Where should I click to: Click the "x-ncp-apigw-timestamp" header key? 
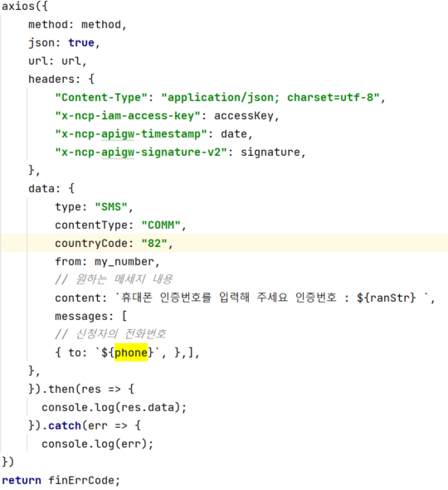[x=131, y=133]
